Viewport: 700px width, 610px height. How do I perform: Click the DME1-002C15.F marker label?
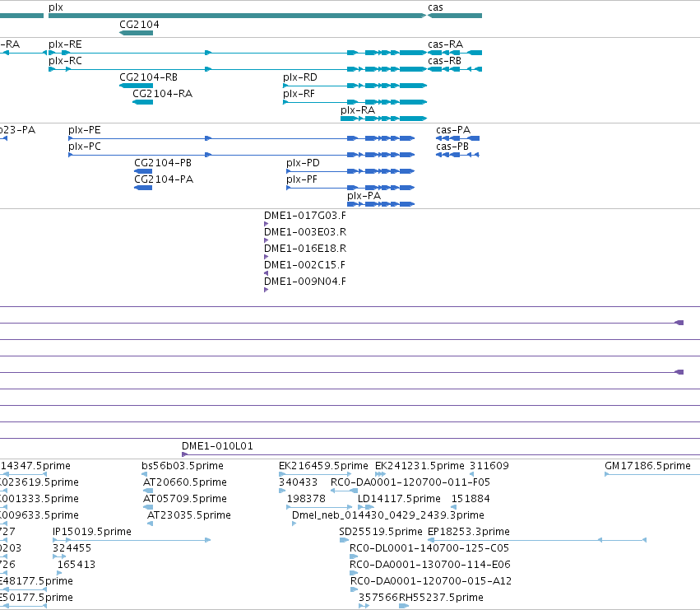(304, 265)
